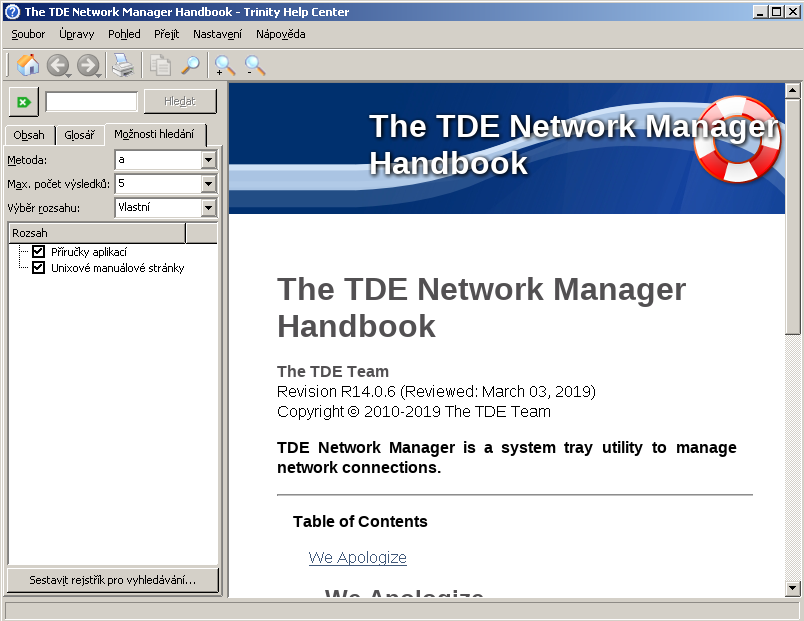Image resolution: width=804 pixels, height=621 pixels.
Task: Zoom in with the plus magnifier icon
Action: click(225, 66)
